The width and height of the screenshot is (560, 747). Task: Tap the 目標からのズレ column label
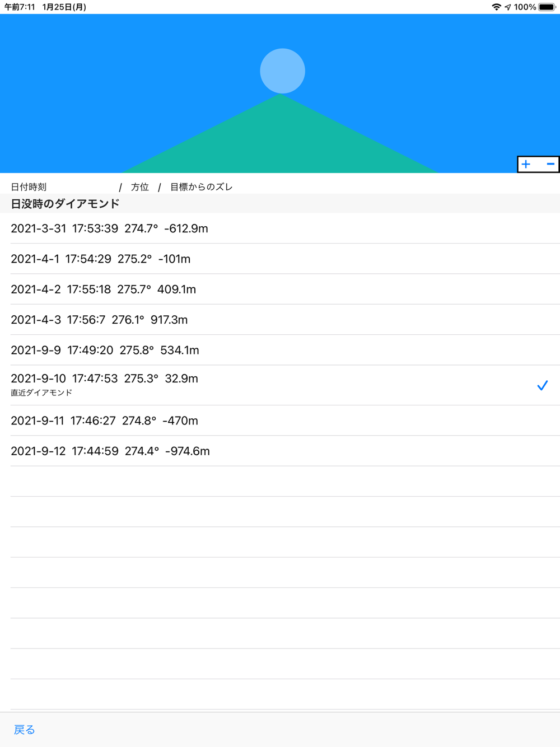[x=201, y=187]
